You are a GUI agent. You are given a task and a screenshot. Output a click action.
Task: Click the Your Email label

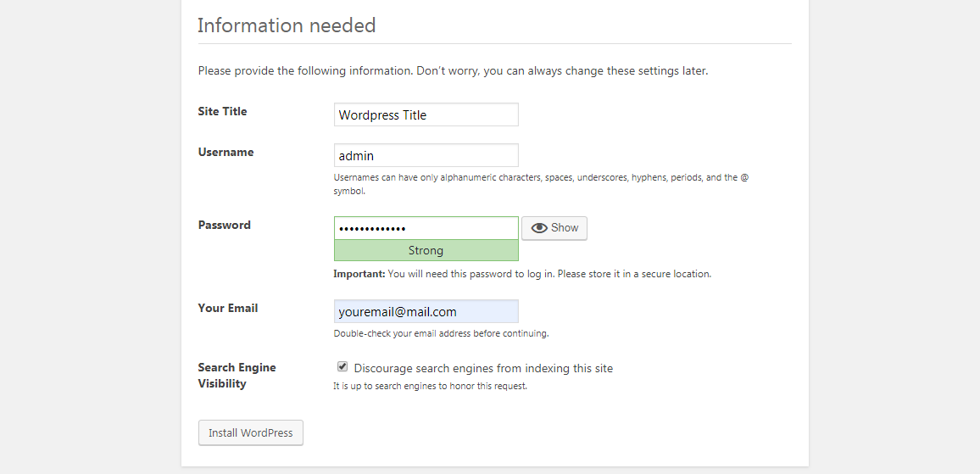click(x=227, y=309)
